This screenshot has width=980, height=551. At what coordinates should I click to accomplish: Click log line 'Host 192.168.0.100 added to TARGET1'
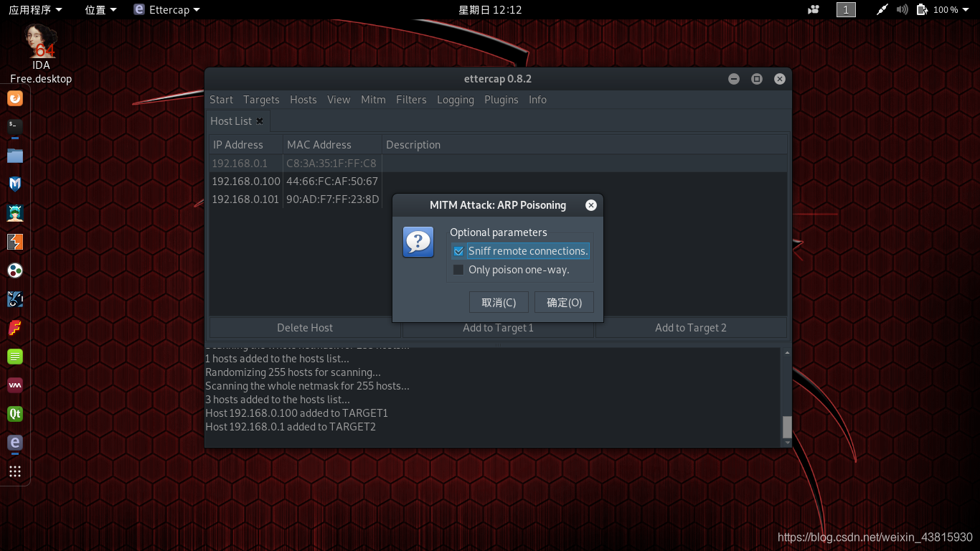click(296, 413)
